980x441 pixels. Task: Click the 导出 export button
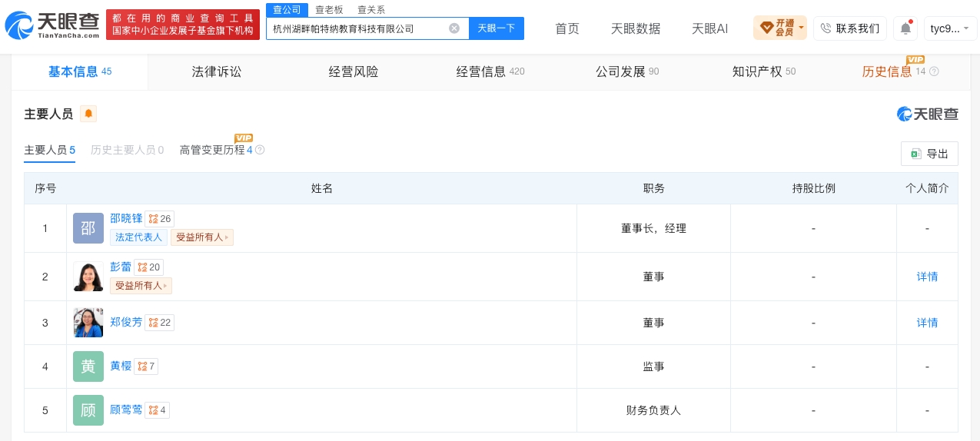point(929,154)
